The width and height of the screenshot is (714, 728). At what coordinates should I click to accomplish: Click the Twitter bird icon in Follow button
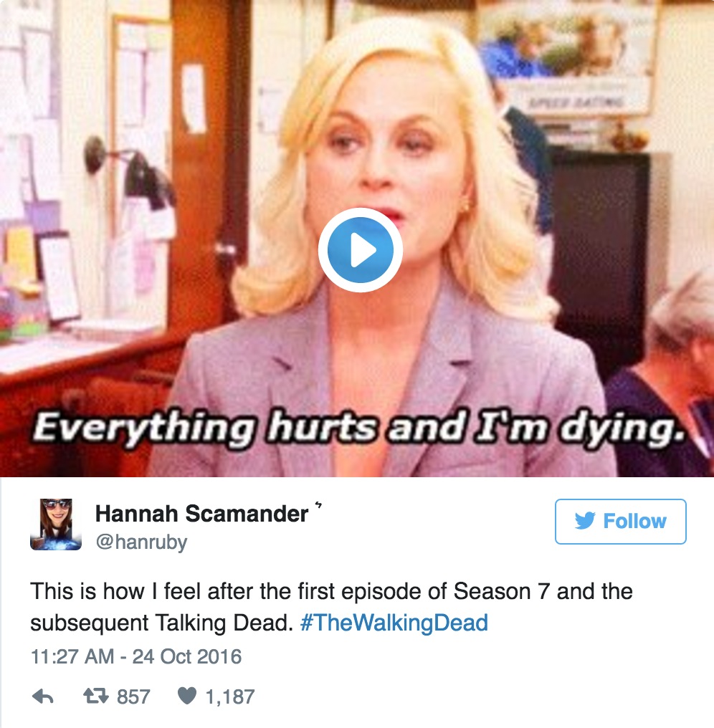click(x=585, y=521)
